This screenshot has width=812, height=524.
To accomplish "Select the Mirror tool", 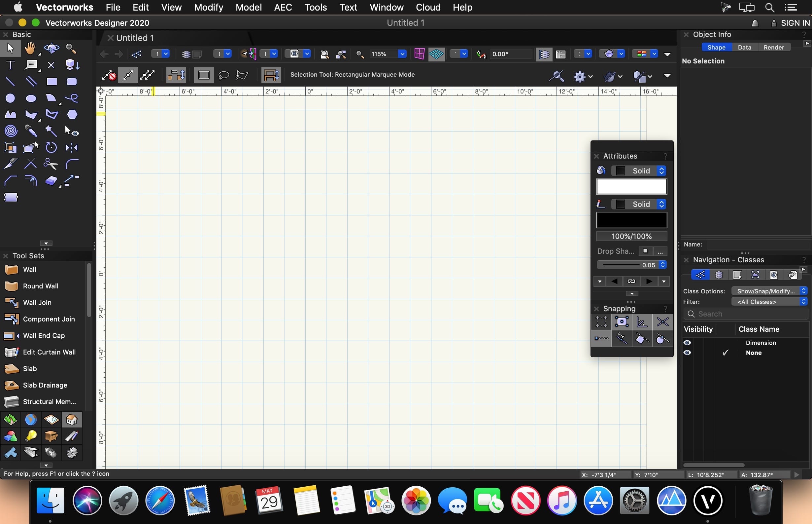I will point(72,147).
